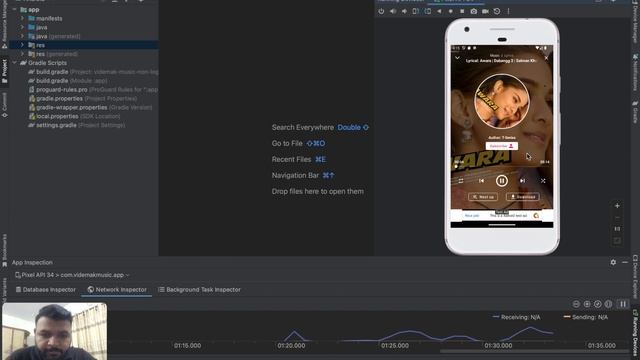Reset zoom on the network timeline
640x360 pixels.
click(x=598, y=304)
